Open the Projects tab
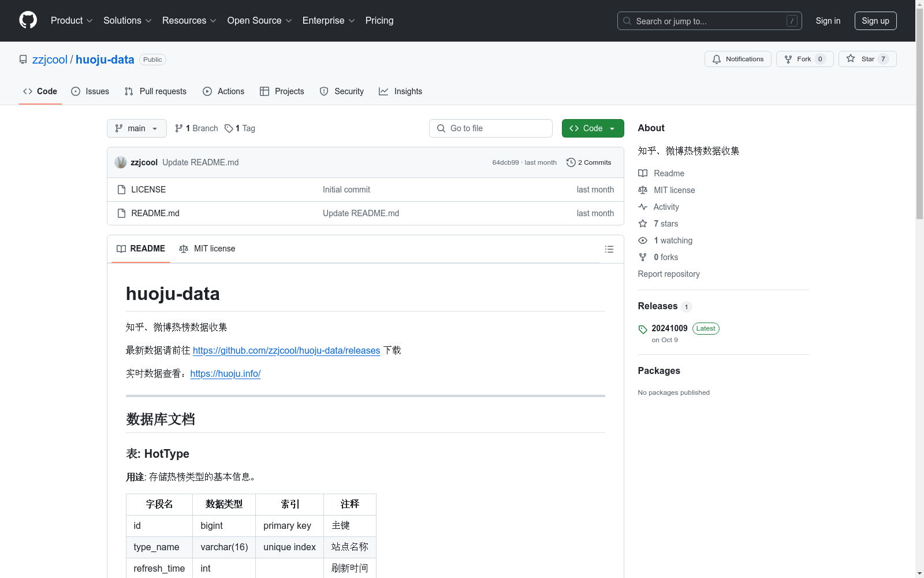This screenshot has height=578, width=924. [x=282, y=91]
